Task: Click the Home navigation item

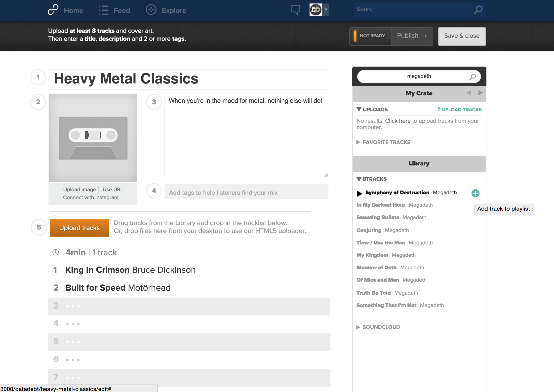Action: coord(74,11)
